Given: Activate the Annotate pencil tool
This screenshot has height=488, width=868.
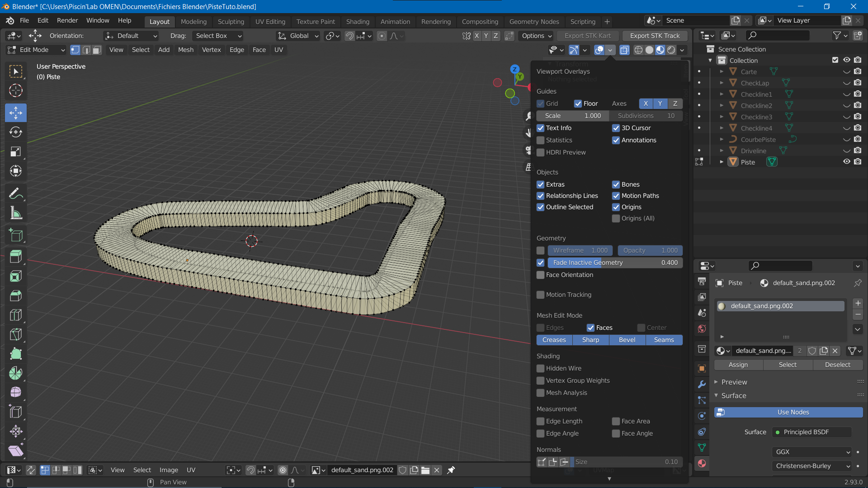Looking at the screenshot, I should point(16,194).
